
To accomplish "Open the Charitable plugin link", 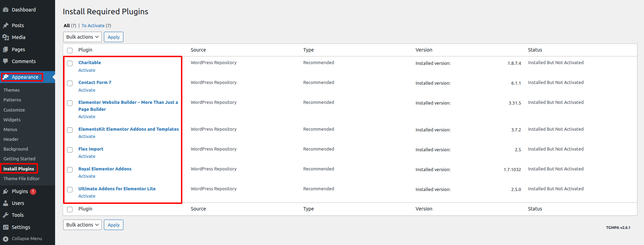I will (x=90, y=63).
